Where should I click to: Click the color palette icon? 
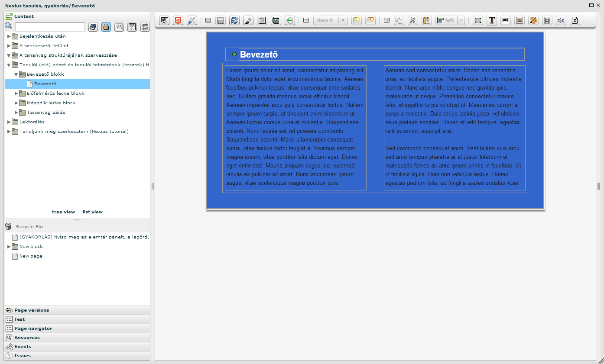[x=533, y=20]
